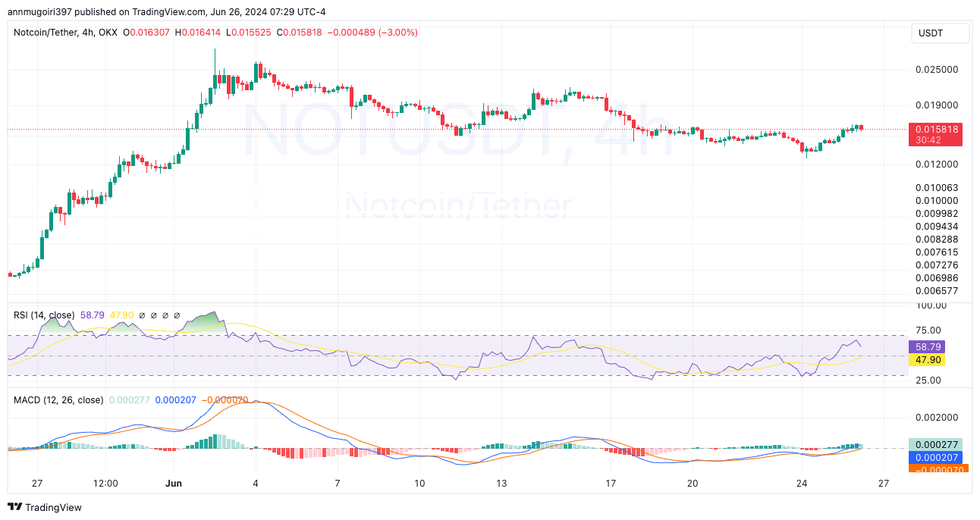
Task: Click the 0.002000 MACD axis label
Action: point(937,418)
